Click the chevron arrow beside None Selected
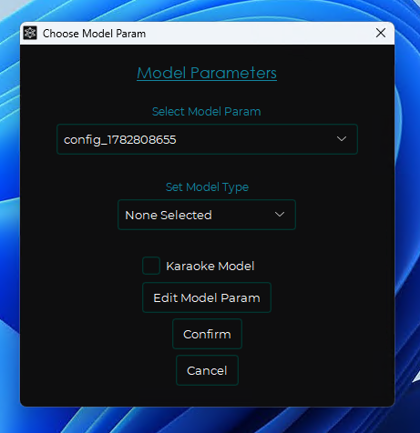Screen dimensions: 420x433 [279, 214]
